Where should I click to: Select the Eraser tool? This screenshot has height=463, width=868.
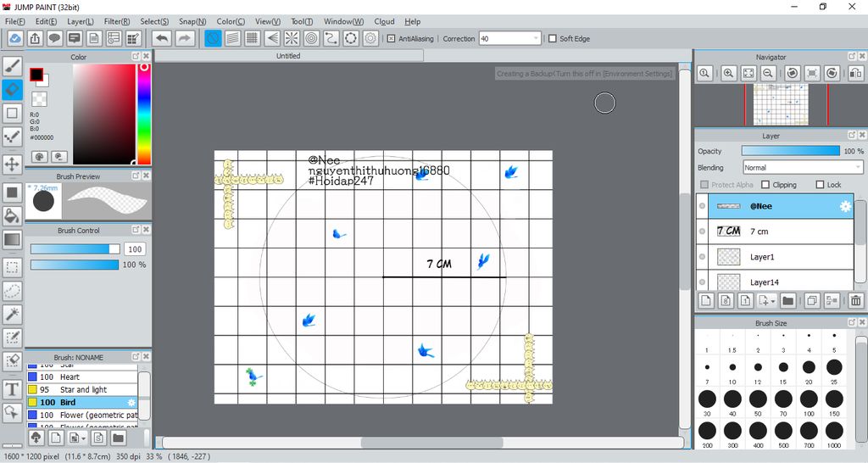pos(12,90)
